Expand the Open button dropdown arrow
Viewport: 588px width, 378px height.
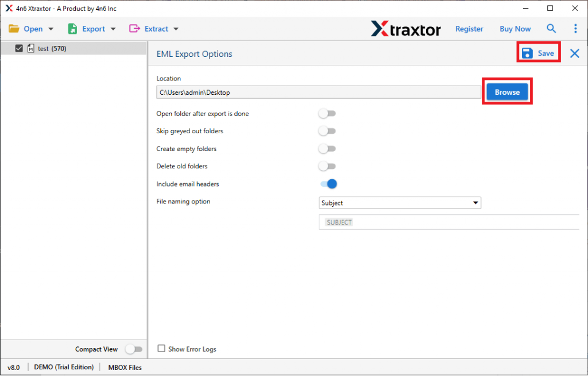pos(51,28)
